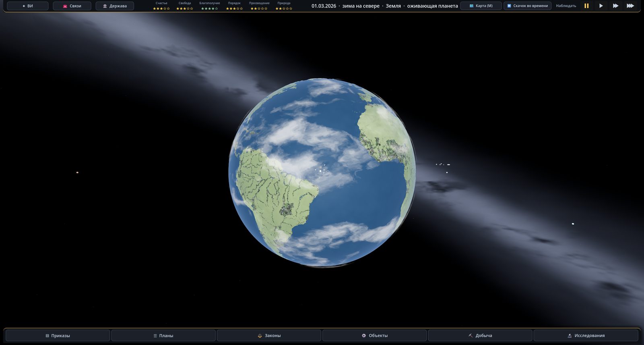Select the Свобода star rating
644x345 pixels.
click(x=185, y=8)
